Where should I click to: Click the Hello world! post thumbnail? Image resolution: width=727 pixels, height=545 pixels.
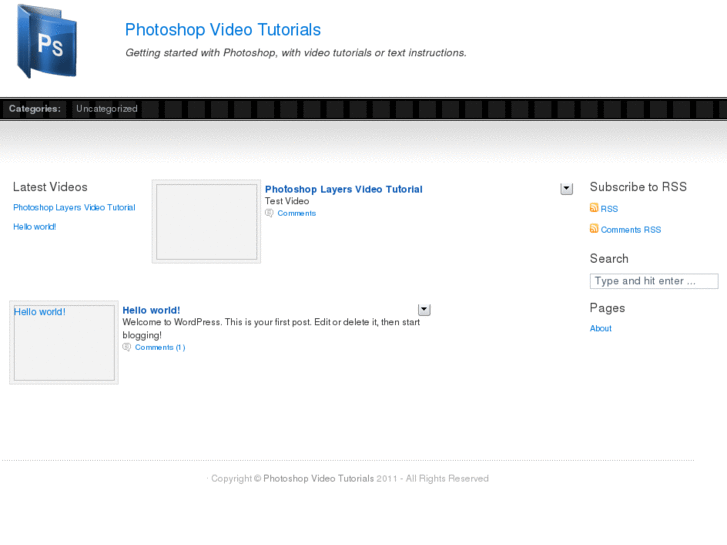pyautogui.click(x=64, y=343)
